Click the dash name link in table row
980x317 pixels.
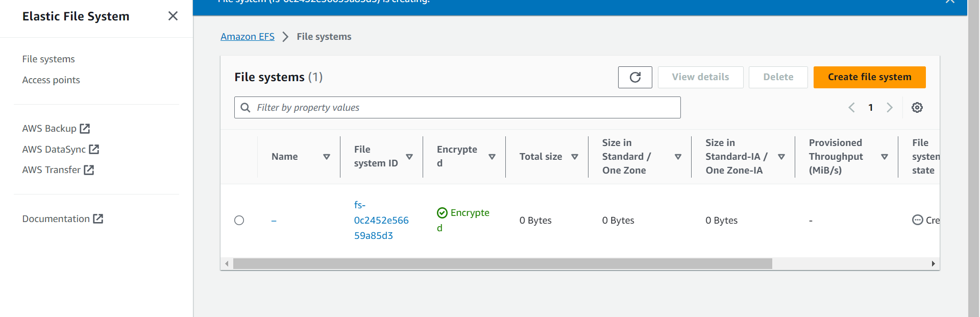[x=274, y=221]
